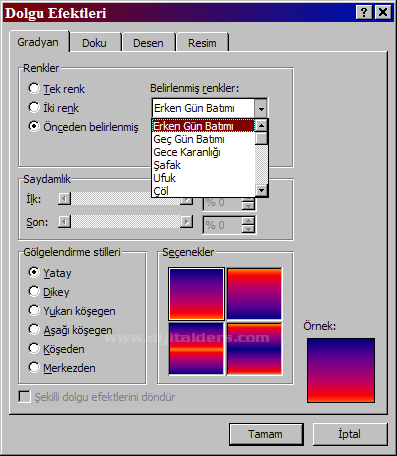Select the İki renk radio option
Image resolution: width=397 pixels, height=456 pixels.
click(34, 107)
